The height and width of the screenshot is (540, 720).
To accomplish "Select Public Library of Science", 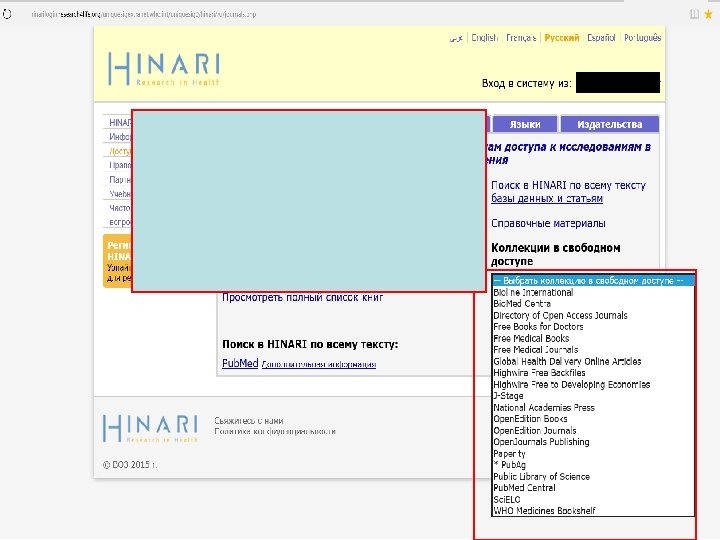I will [593, 477].
